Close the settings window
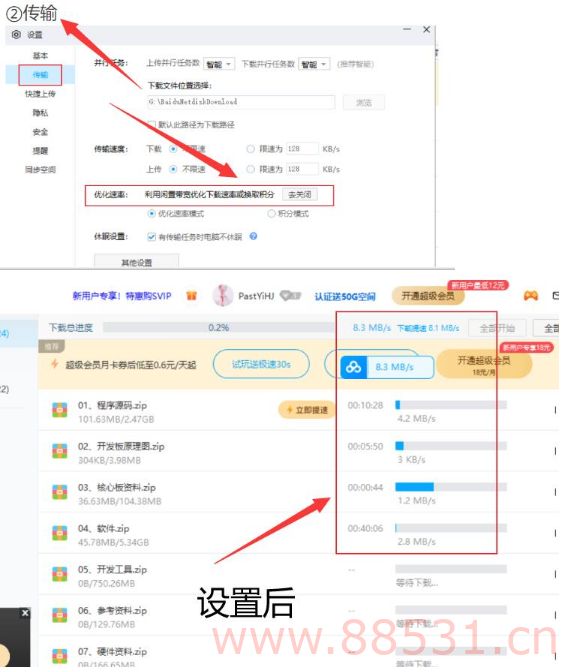The height and width of the screenshot is (670, 565). pos(426,29)
